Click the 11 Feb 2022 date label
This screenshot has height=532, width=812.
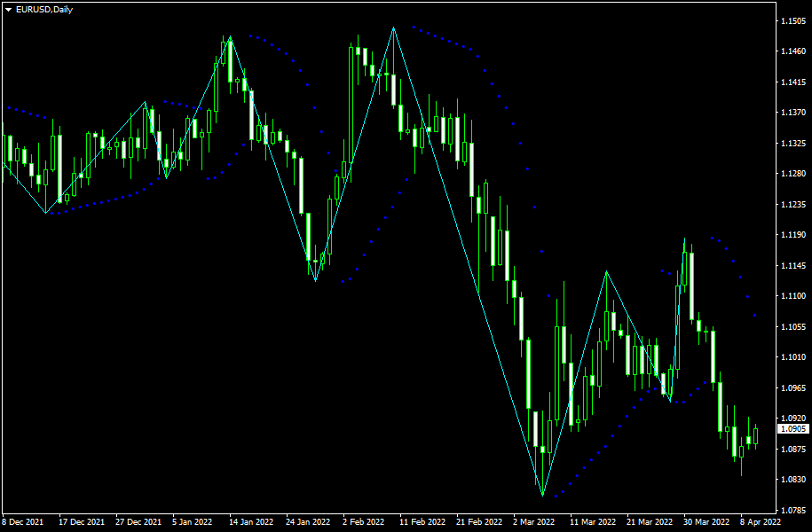click(422, 521)
